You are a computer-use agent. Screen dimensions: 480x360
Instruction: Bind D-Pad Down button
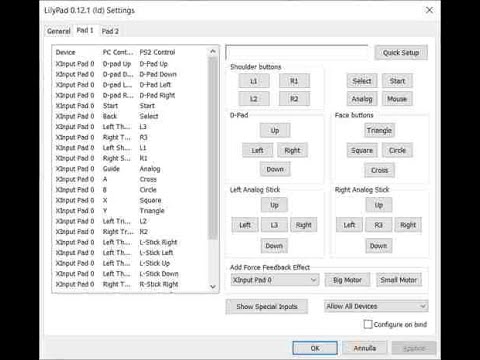pyautogui.click(x=275, y=169)
